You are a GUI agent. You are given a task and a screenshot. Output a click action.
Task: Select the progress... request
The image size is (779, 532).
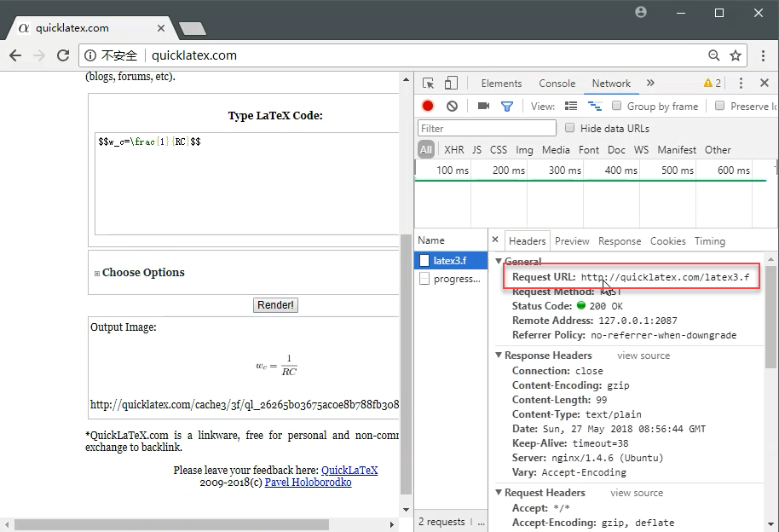[x=451, y=279]
